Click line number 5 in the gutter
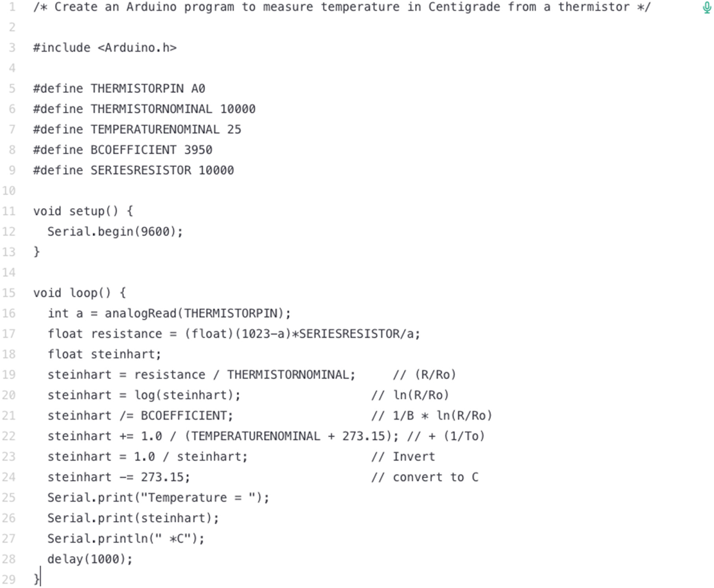This screenshot has height=588, width=714. pyautogui.click(x=12, y=89)
